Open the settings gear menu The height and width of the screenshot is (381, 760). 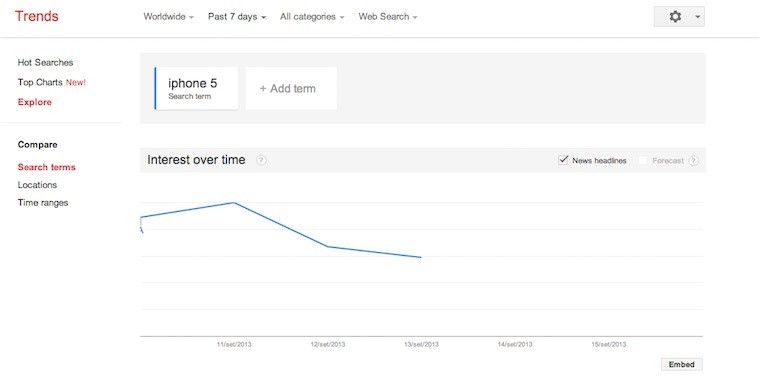tap(675, 16)
